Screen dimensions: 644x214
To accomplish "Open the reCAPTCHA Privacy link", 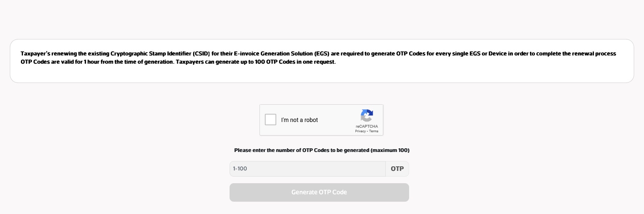I will (x=360, y=131).
